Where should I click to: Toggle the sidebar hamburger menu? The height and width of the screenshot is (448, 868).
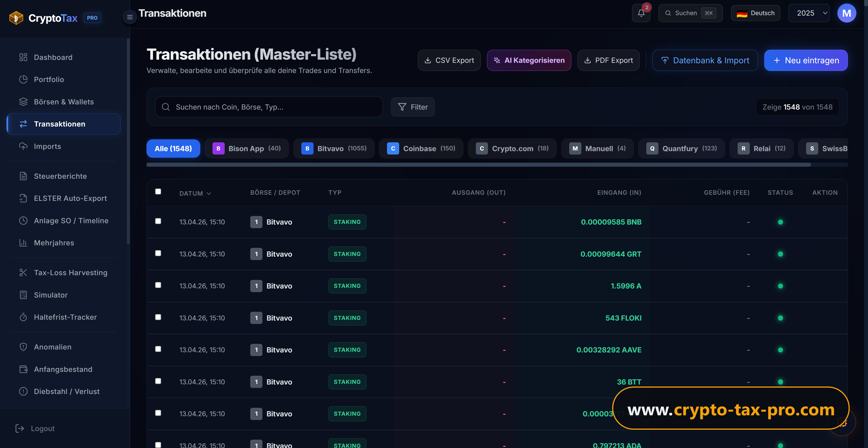(x=130, y=17)
